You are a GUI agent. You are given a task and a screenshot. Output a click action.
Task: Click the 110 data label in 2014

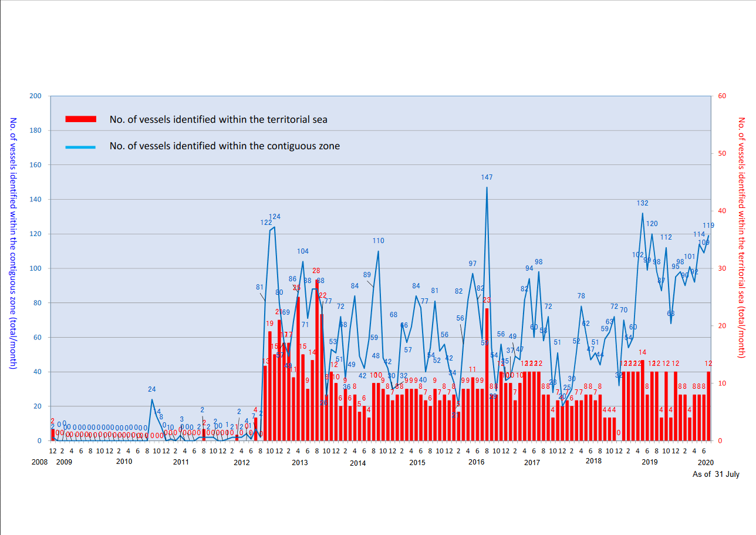pos(378,241)
